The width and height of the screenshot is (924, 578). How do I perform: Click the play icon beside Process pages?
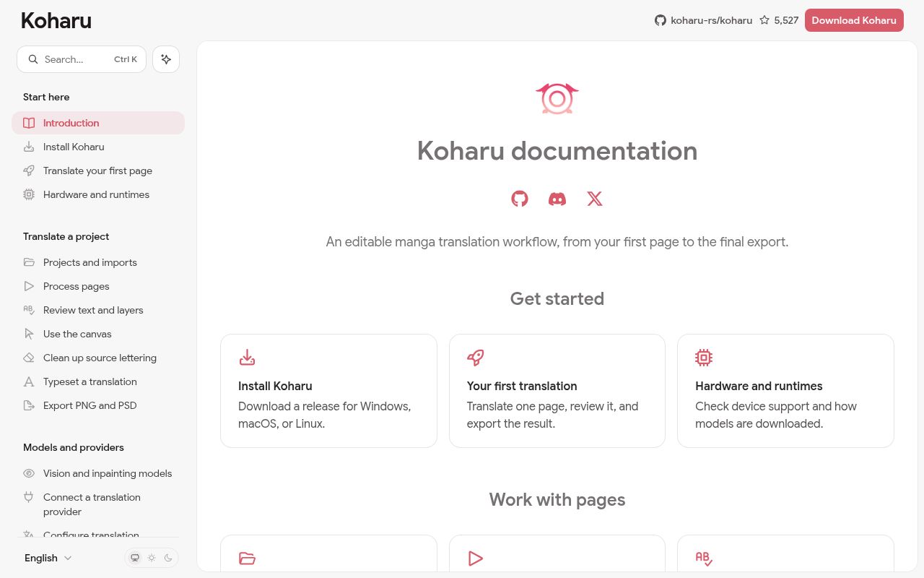[29, 286]
